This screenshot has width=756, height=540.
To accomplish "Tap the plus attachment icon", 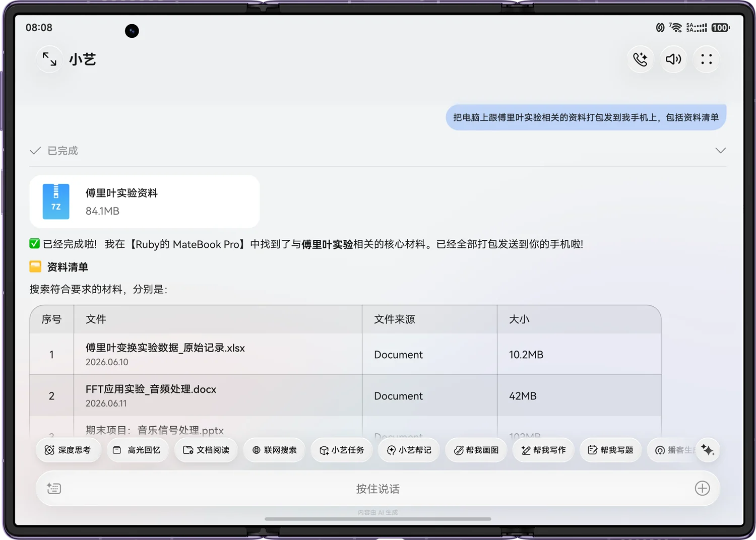I will pyautogui.click(x=702, y=488).
